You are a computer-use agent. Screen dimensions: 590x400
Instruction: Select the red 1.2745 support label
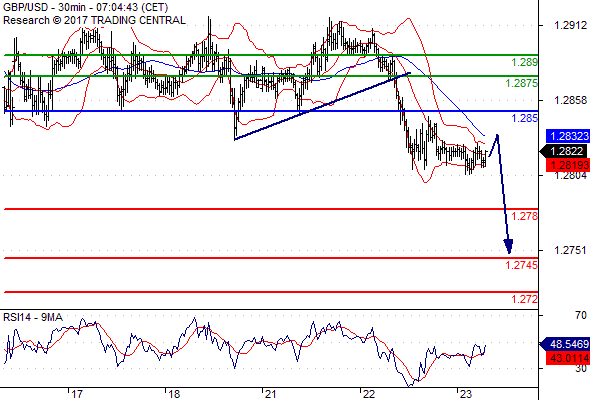(521, 265)
